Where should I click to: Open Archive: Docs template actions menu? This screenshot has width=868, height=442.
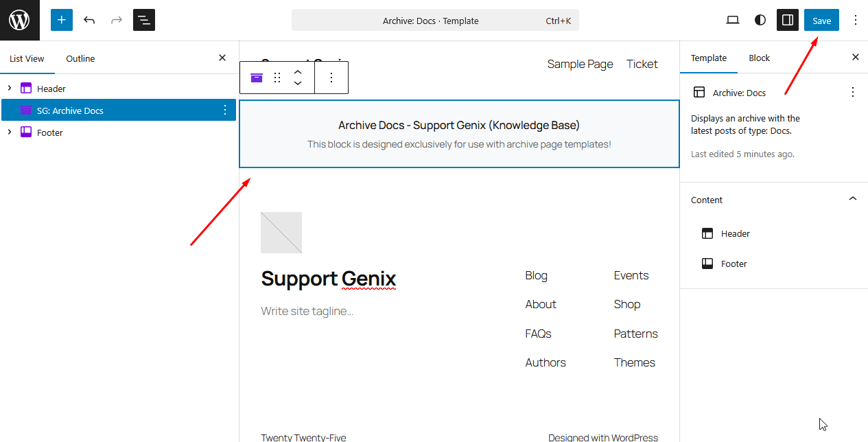853,92
